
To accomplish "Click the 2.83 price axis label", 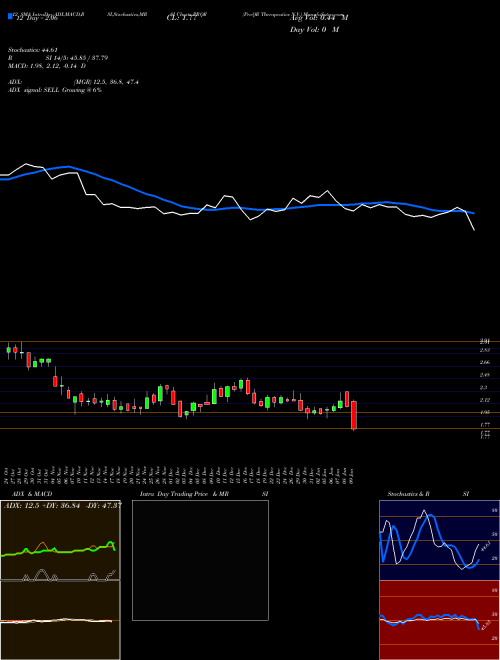I will 485,350.
